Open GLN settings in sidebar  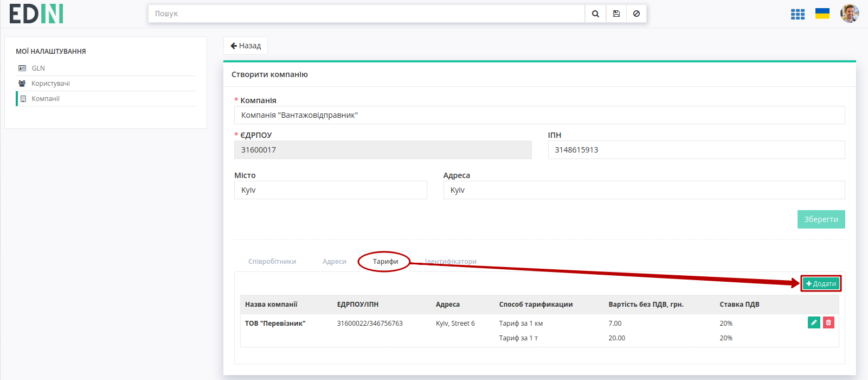(38, 68)
